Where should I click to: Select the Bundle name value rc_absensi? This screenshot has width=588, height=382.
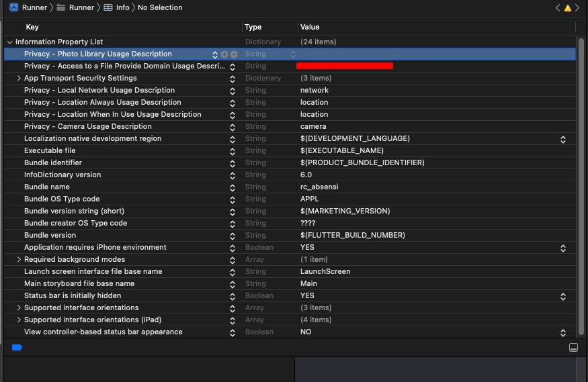(x=319, y=187)
